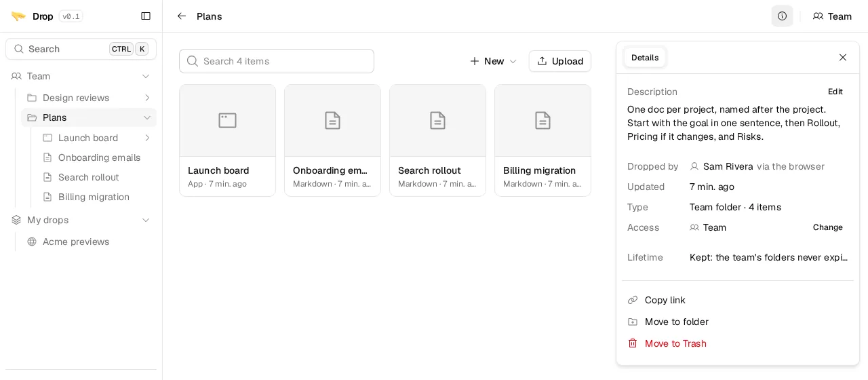Click the folder icon beside Design reviews
This screenshot has height=380, width=868.
coord(32,98)
